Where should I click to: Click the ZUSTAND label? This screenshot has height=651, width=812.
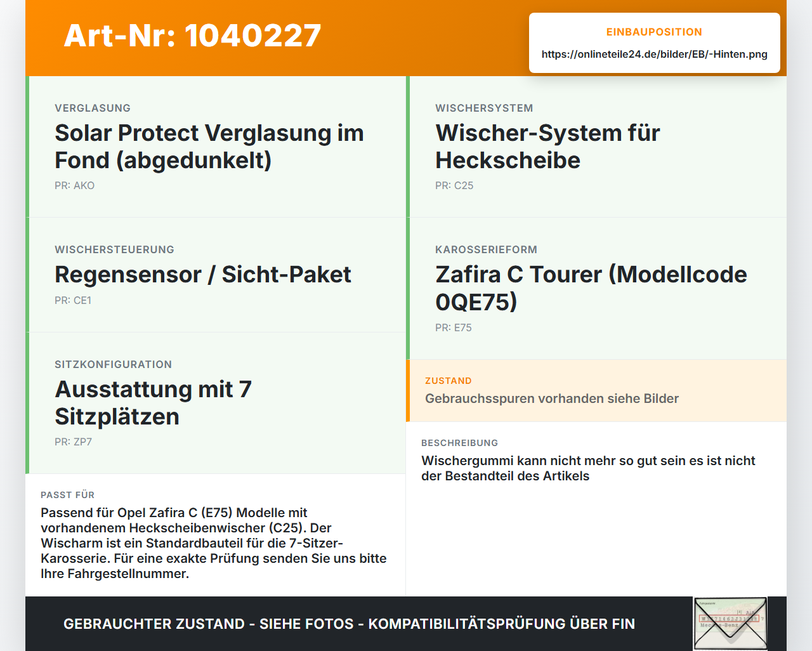(449, 381)
